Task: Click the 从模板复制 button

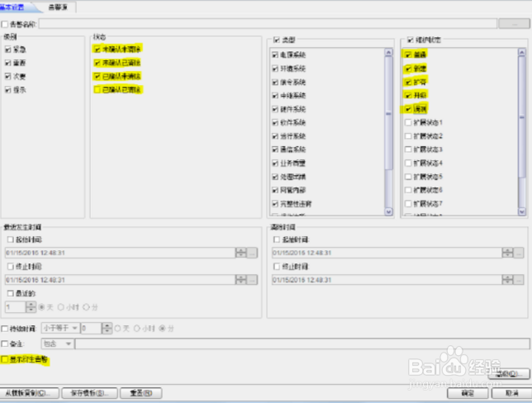Action: coord(30,393)
